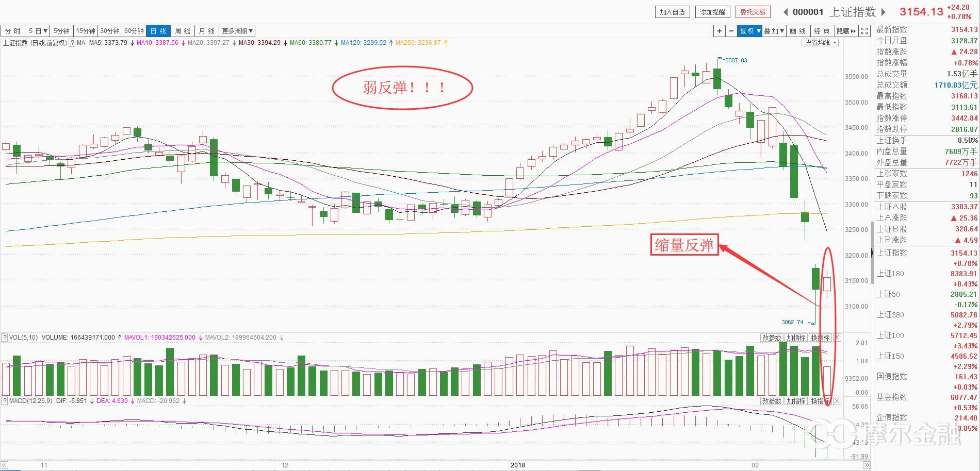Select the 60分钟 period tab
Viewport: 980px width, 471px height.
[134, 31]
